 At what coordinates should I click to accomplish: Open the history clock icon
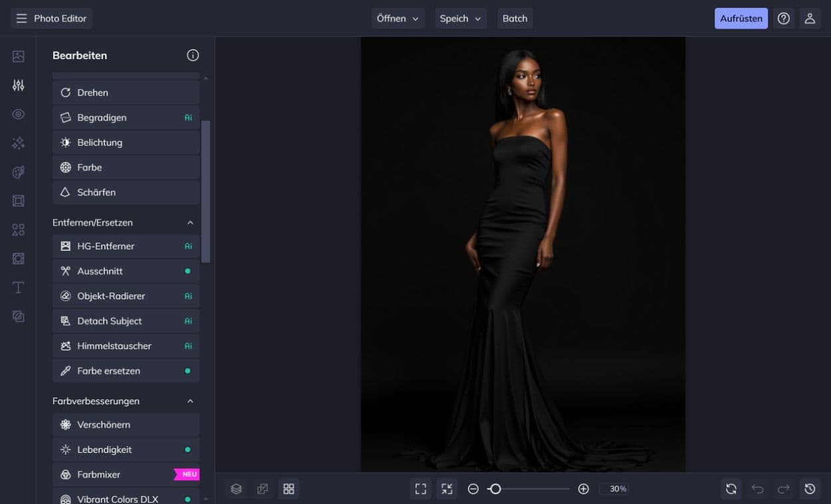coord(809,489)
